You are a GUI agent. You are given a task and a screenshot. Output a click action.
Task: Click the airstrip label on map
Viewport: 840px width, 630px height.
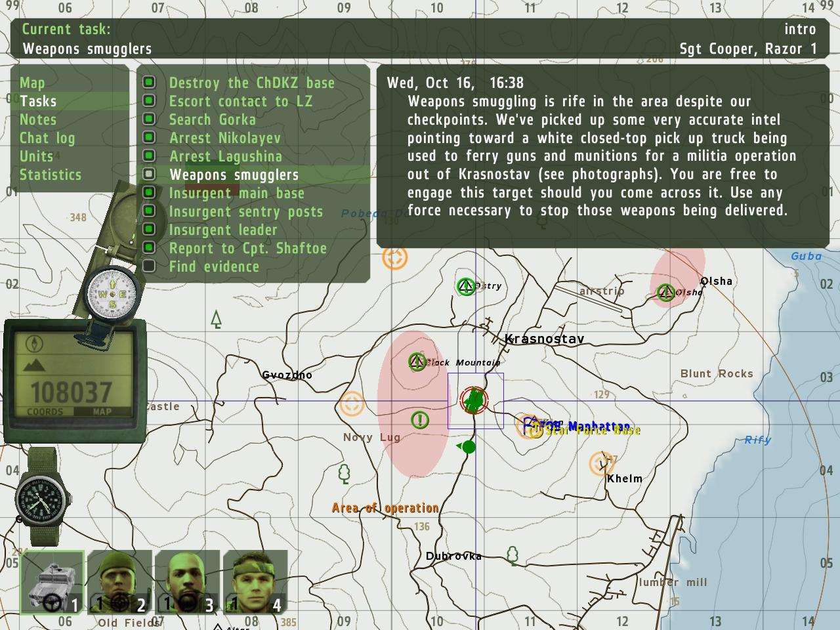602,291
